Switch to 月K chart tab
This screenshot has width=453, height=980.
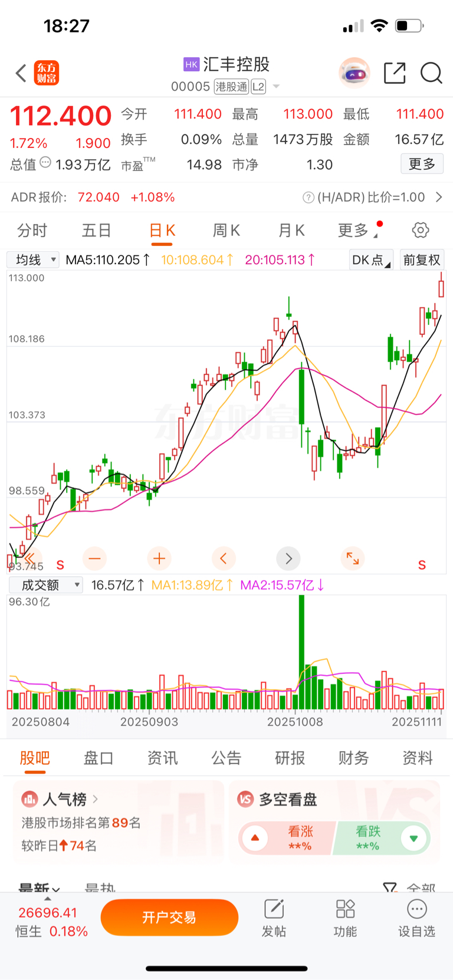pyautogui.click(x=291, y=230)
